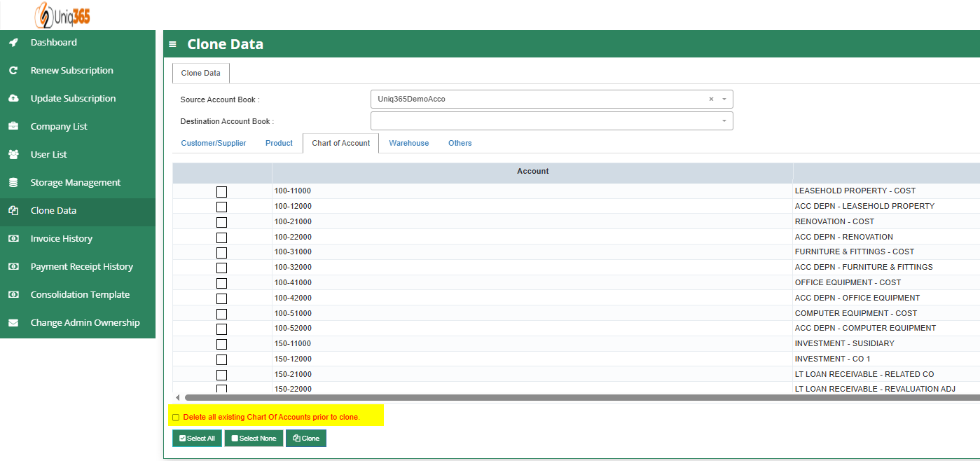Image resolution: width=980 pixels, height=461 pixels.
Task: Click the Company List briefcase icon
Action: coord(13,127)
